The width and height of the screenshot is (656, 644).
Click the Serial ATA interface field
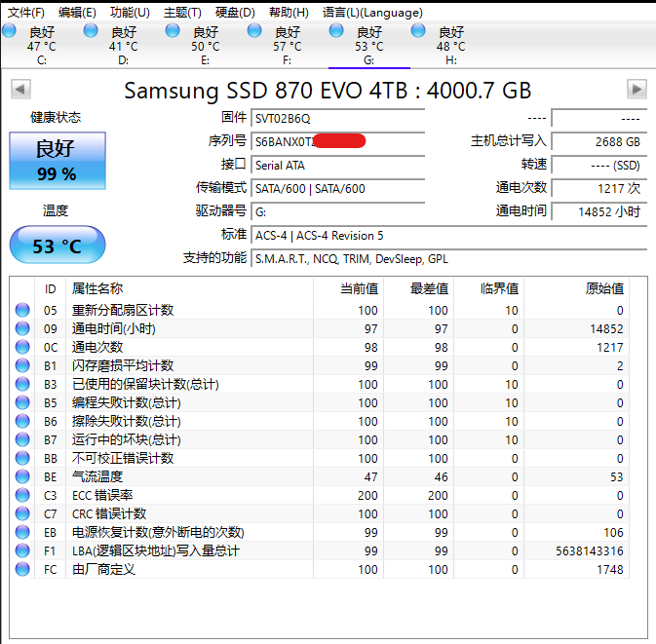tap(337, 166)
